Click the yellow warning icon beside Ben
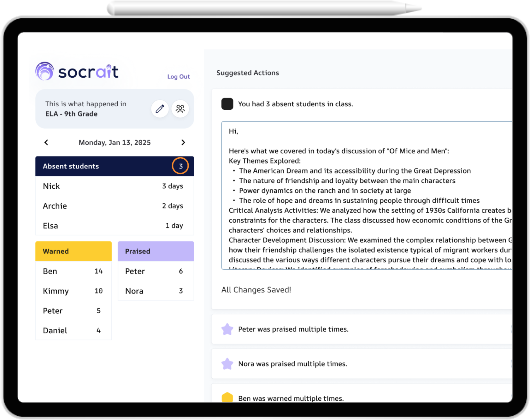 point(227,398)
